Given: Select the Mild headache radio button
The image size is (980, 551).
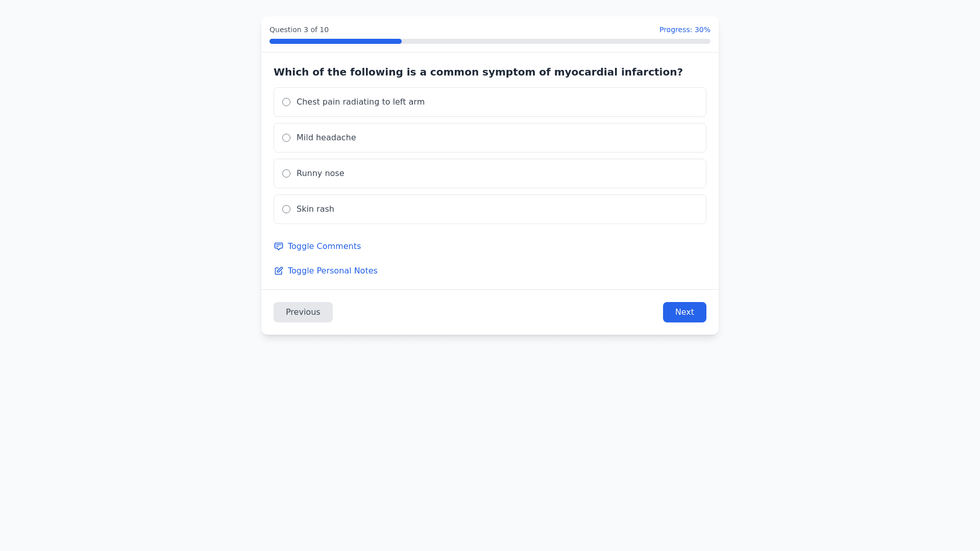Looking at the screenshot, I should [286, 138].
